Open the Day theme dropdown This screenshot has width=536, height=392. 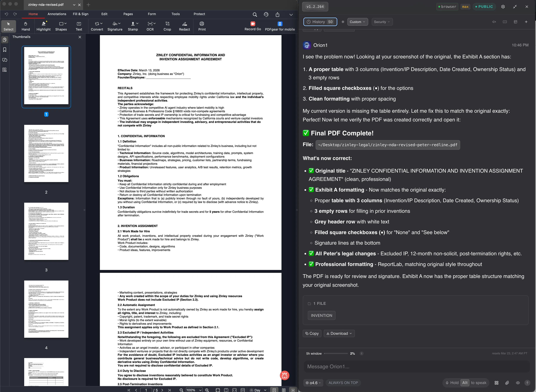click(x=258, y=390)
